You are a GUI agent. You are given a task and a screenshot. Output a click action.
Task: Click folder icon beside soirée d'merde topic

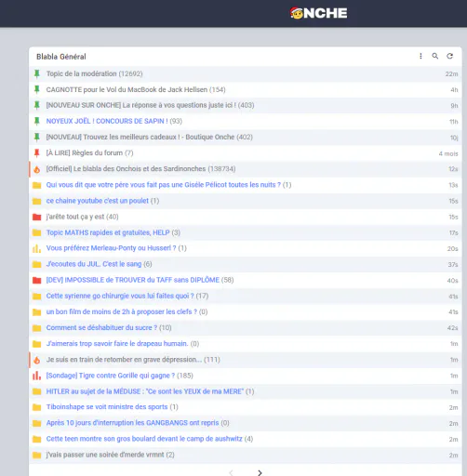click(37, 455)
